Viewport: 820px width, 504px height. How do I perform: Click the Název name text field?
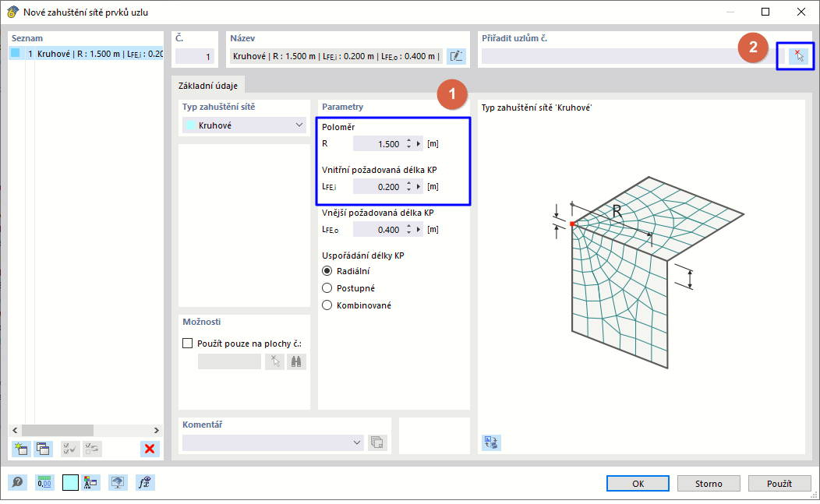coord(337,56)
